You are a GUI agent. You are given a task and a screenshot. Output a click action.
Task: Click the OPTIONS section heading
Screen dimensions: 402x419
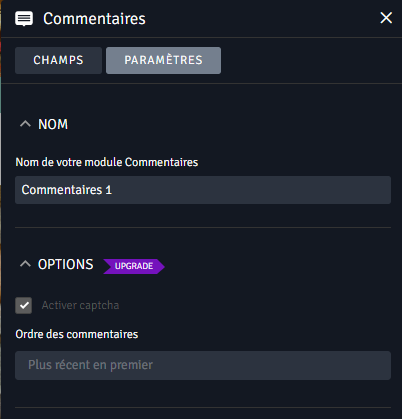pyautogui.click(x=66, y=264)
